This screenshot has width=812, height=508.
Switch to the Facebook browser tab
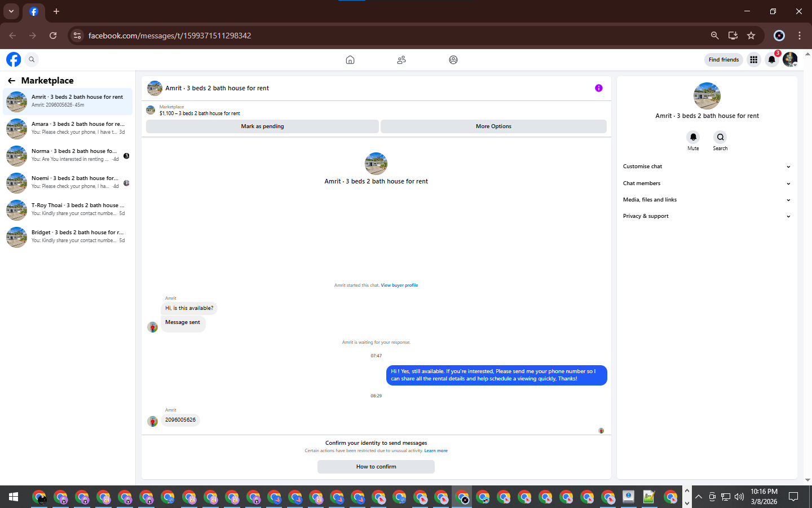34,11
